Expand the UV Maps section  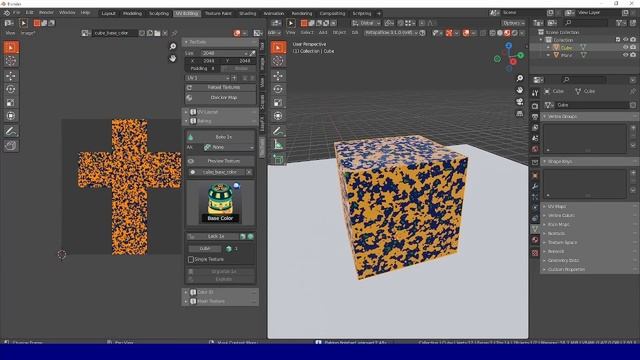(589, 207)
